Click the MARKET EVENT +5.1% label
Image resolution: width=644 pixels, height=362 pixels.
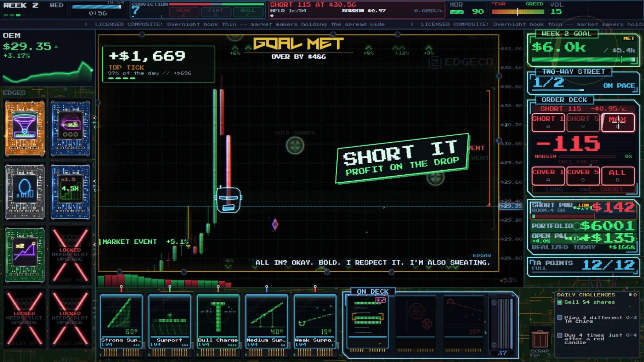coord(145,242)
